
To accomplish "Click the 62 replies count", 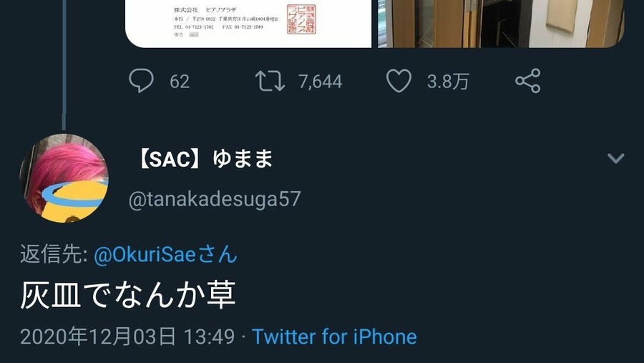I will point(180,82).
